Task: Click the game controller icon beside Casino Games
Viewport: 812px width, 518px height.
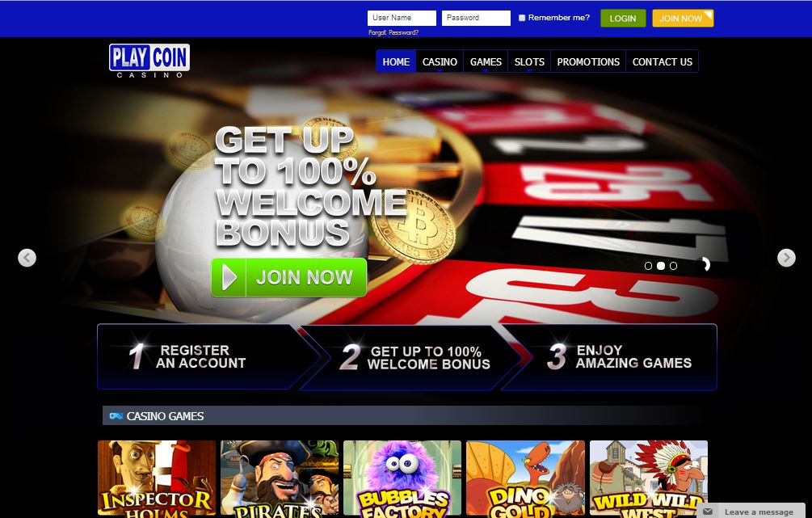Action: (x=116, y=416)
